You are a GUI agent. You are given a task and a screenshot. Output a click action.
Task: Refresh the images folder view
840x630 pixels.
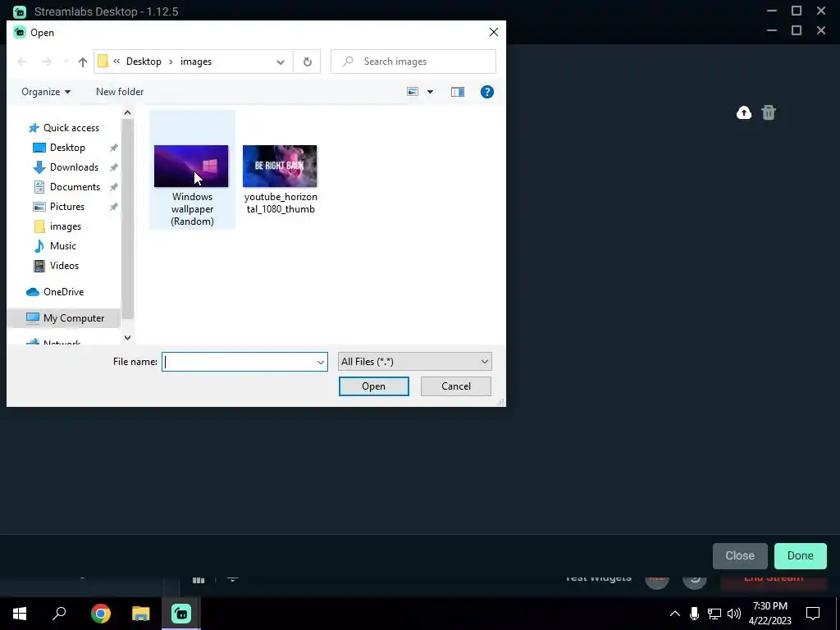307,62
